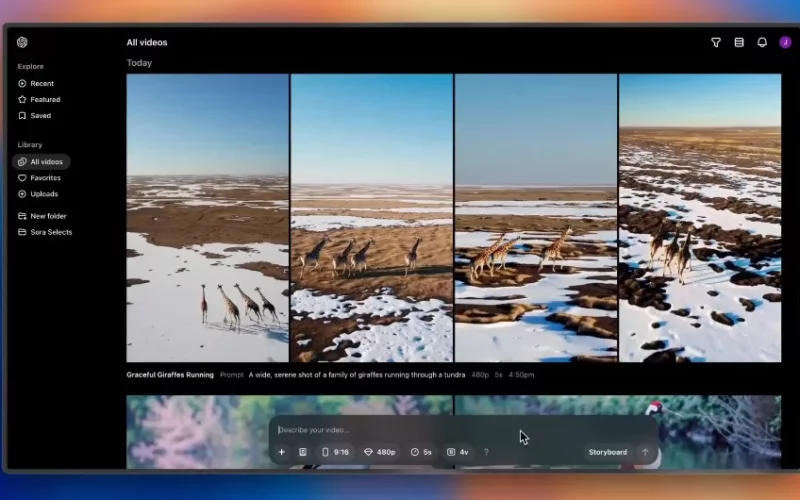Open the presets icon in prompt bar
This screenshot has width=800, height=500.
[x=303, y=452]
